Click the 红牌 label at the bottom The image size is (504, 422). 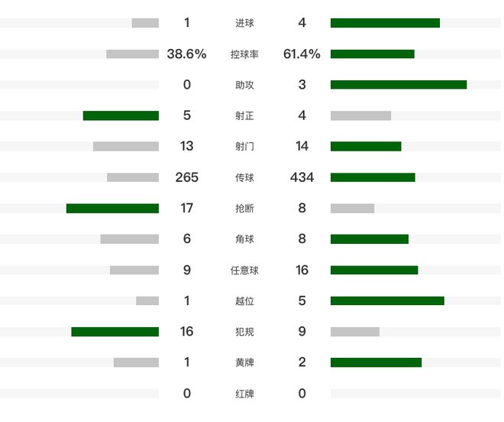244,394
